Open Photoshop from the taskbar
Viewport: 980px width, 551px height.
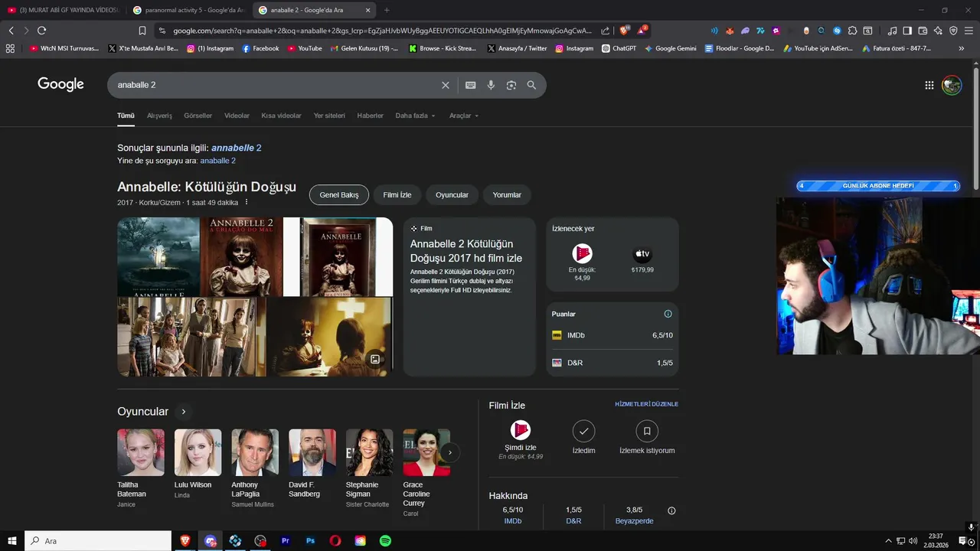coord(310,541)
